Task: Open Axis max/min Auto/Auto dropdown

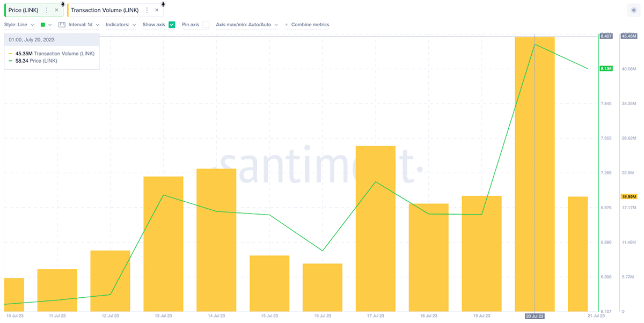Action: [247, 25]
